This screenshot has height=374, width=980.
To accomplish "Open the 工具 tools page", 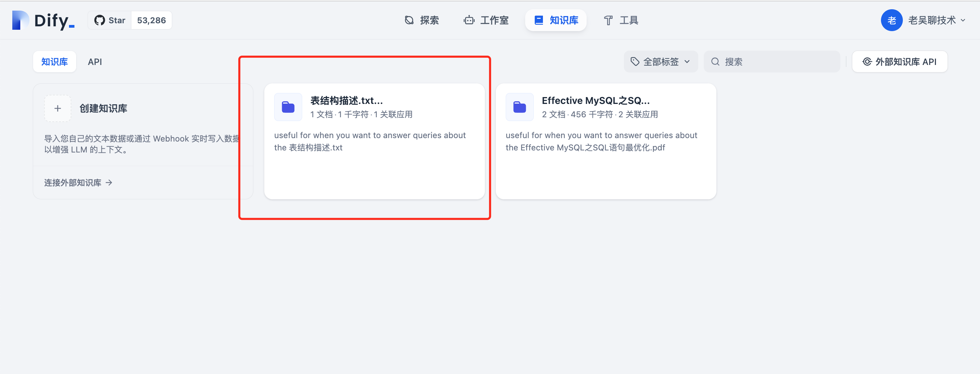I will (x=621, y=20).
